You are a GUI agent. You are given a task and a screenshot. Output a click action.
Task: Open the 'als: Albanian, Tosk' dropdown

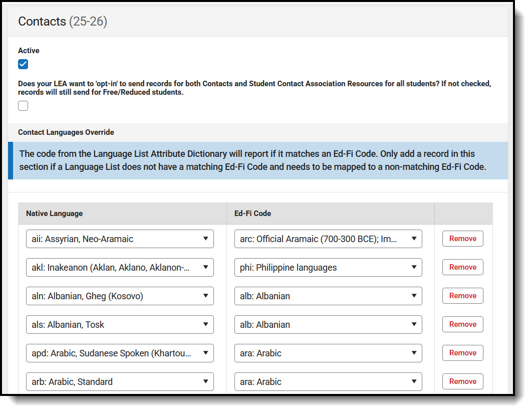click(120, 324)
